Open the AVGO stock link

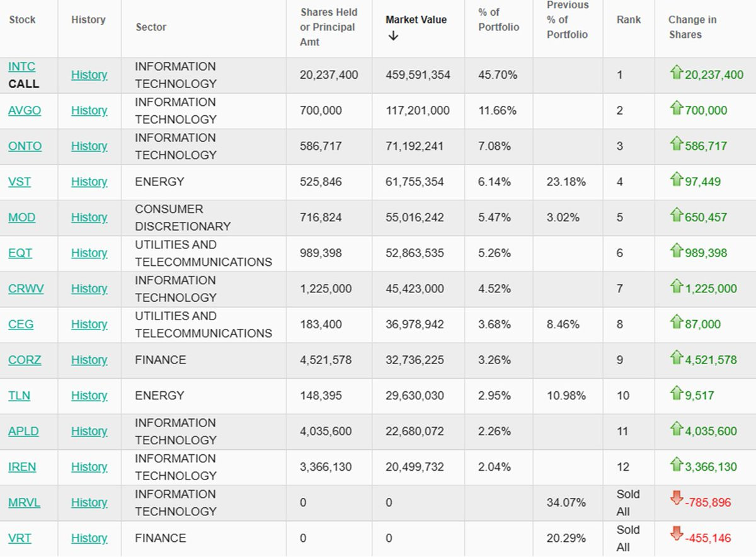click(25, 110)
